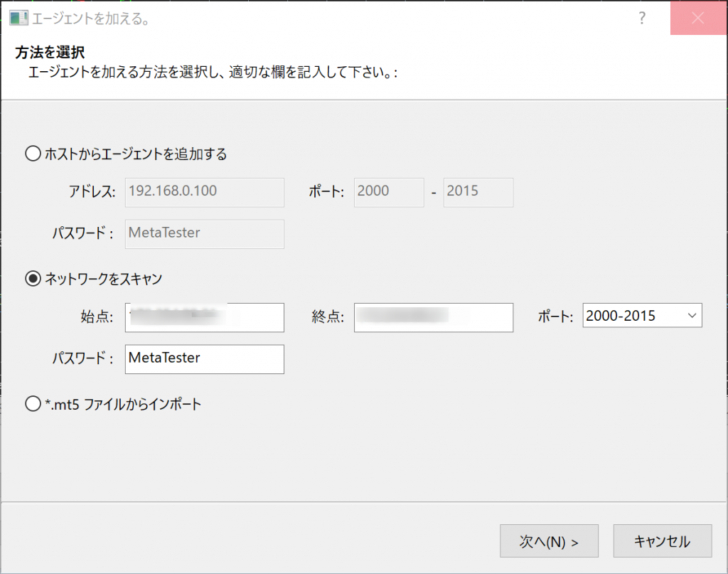Click the port start field showing 2000
This screenshot has width=728, height=574.
[x=389, y=192]
